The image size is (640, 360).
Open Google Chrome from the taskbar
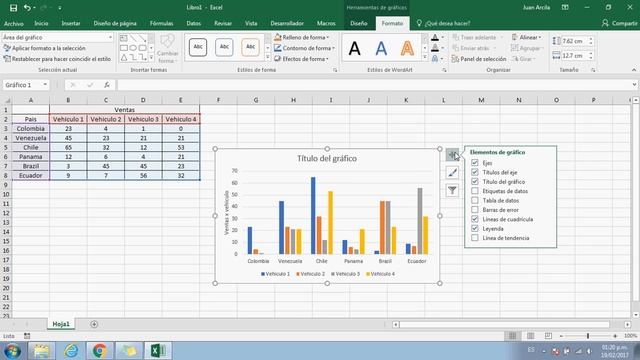[100, 351]
